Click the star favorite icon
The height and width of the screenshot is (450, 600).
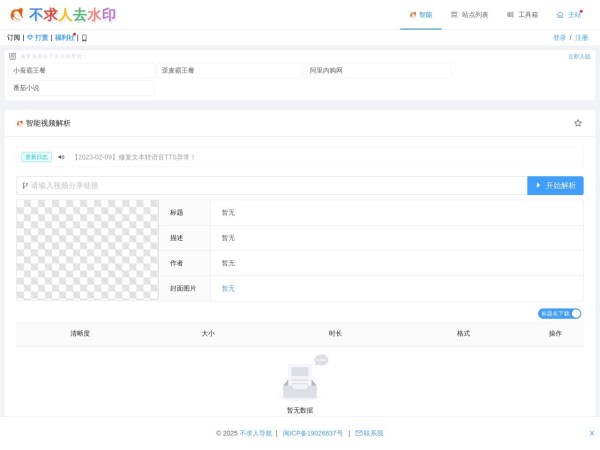click(x=577, y=123)
